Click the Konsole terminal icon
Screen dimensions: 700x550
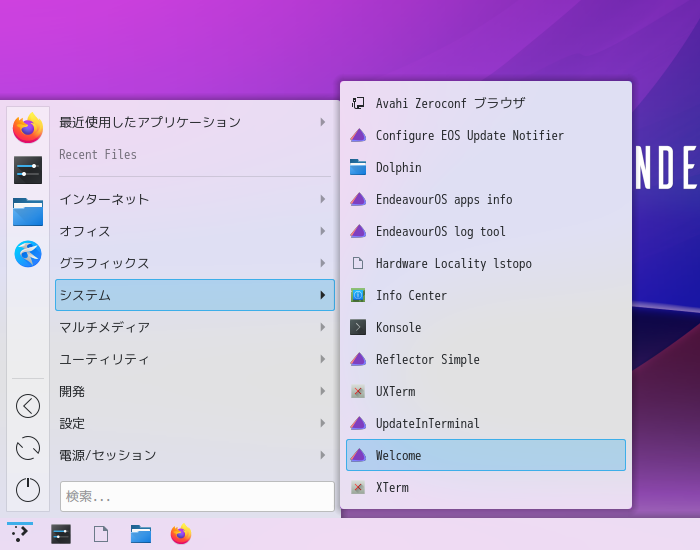click(x=358, y=327)
